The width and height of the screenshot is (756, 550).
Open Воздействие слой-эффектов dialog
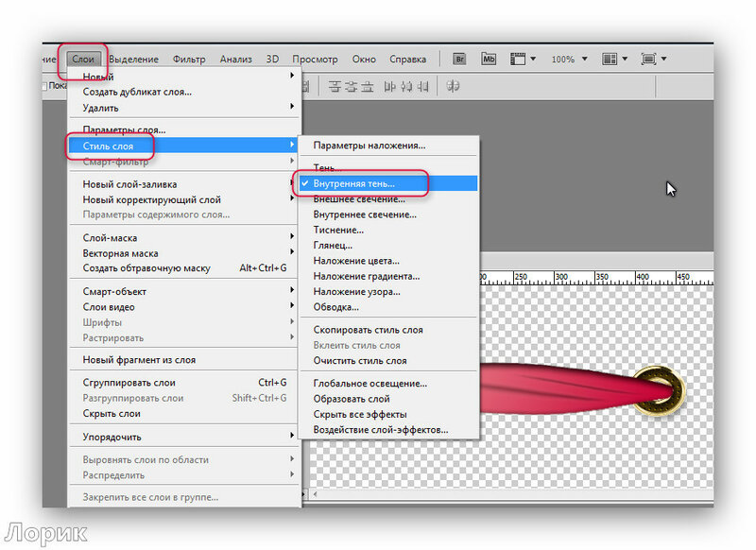[x=388, y=429]
